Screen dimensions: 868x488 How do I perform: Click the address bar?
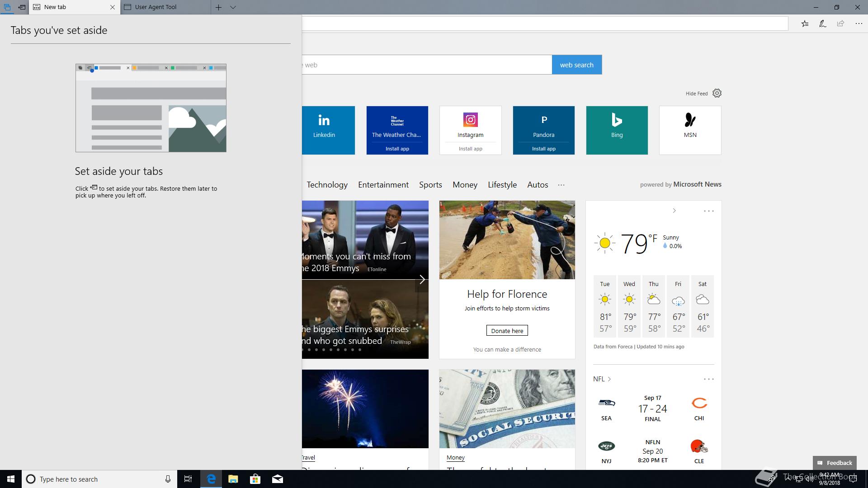pos(545,23)
